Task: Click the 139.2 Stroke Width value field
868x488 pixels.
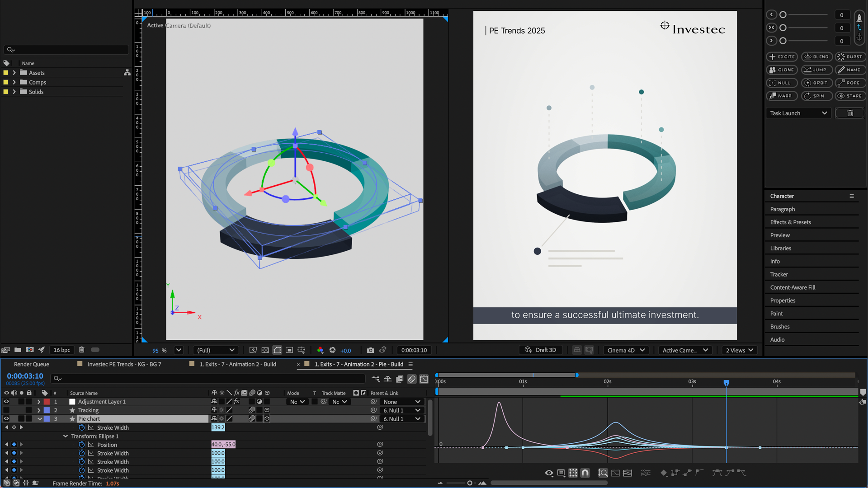Action: click(218, 427)
